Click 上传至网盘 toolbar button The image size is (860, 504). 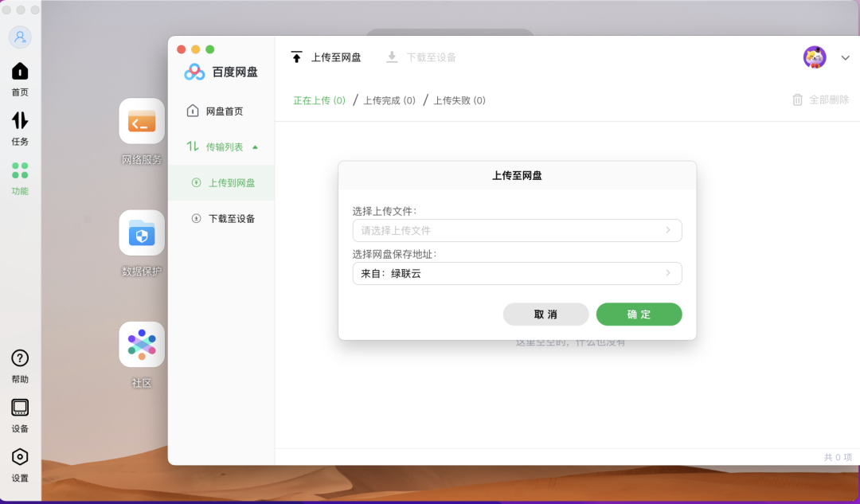pyautogui.click(x=326, y=57)
